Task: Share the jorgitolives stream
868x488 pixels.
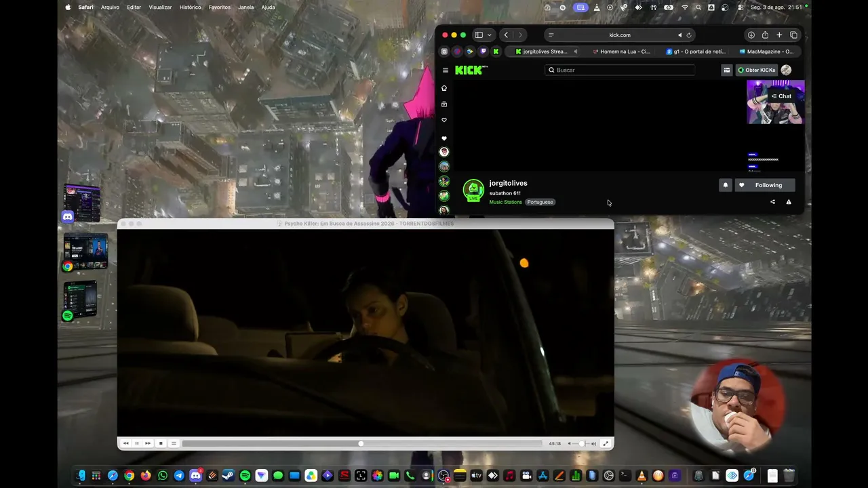Action: 772,202
